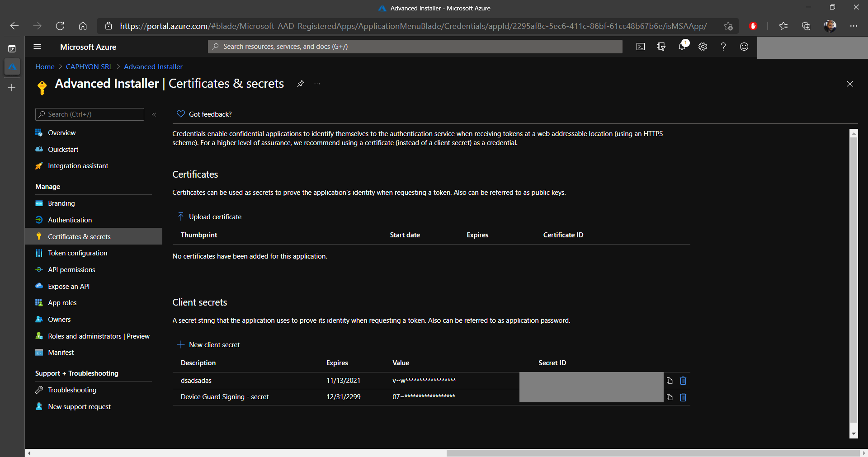Click the 12/31/2299 expiry date

pos(344,397)
